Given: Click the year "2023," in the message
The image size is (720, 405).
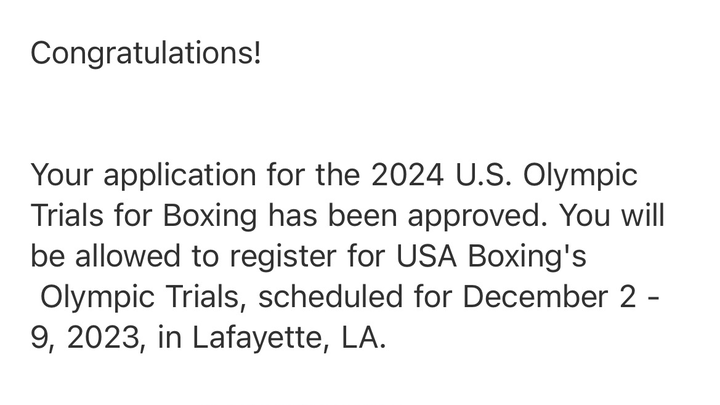Looking at the screenshot, I should click(107, 338).
